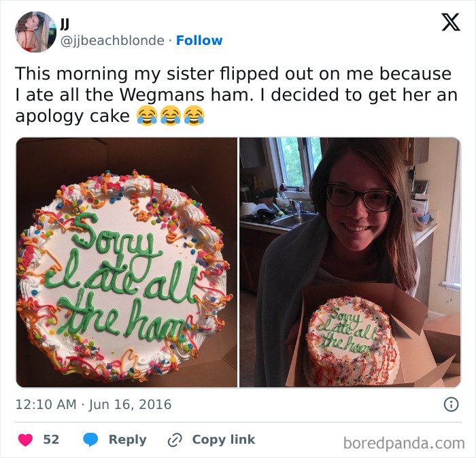Click the Reply text button
476x458 pixels.
pos(128,440)
